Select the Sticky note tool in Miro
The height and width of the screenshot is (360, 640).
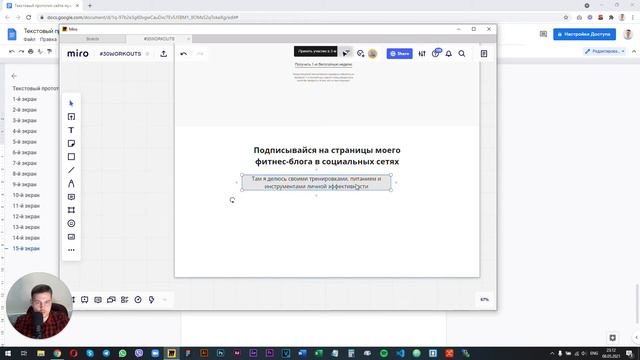(71, 144)
